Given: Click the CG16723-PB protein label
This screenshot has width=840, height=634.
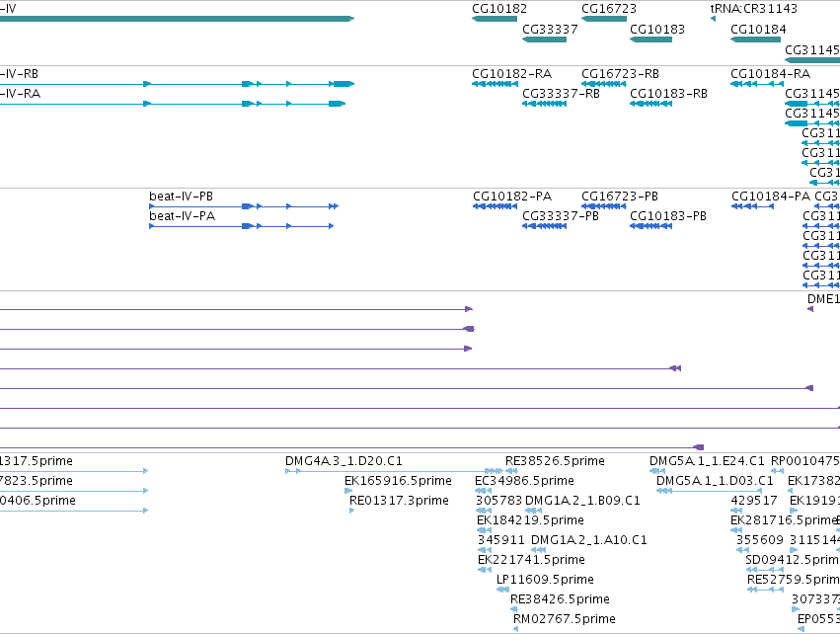Looking at the screenshot, I should click(x=620, y=197).
